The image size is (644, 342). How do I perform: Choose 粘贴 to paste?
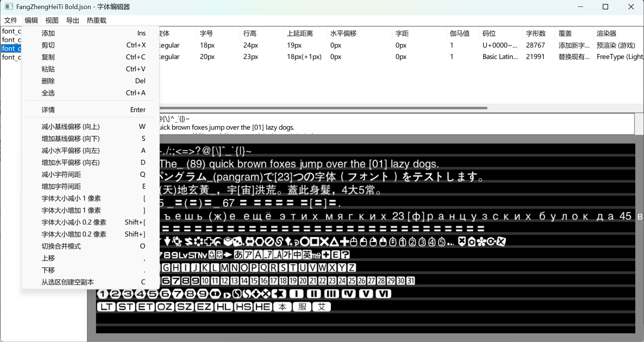(x=48, y=69)
